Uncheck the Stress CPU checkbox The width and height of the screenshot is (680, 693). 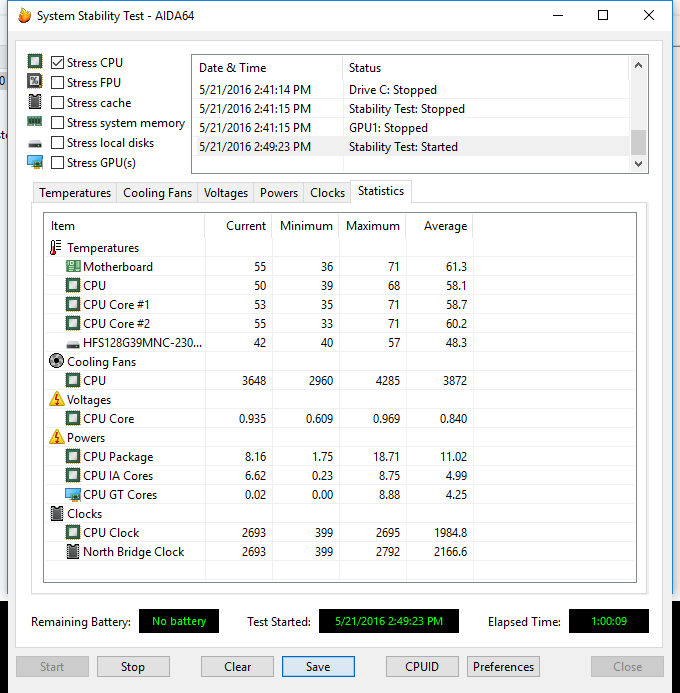[57, 63]
